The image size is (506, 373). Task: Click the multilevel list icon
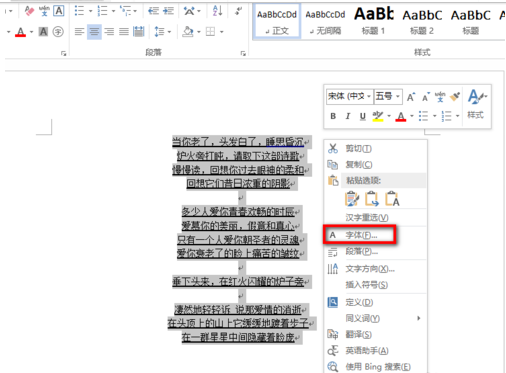coord(126,11)
